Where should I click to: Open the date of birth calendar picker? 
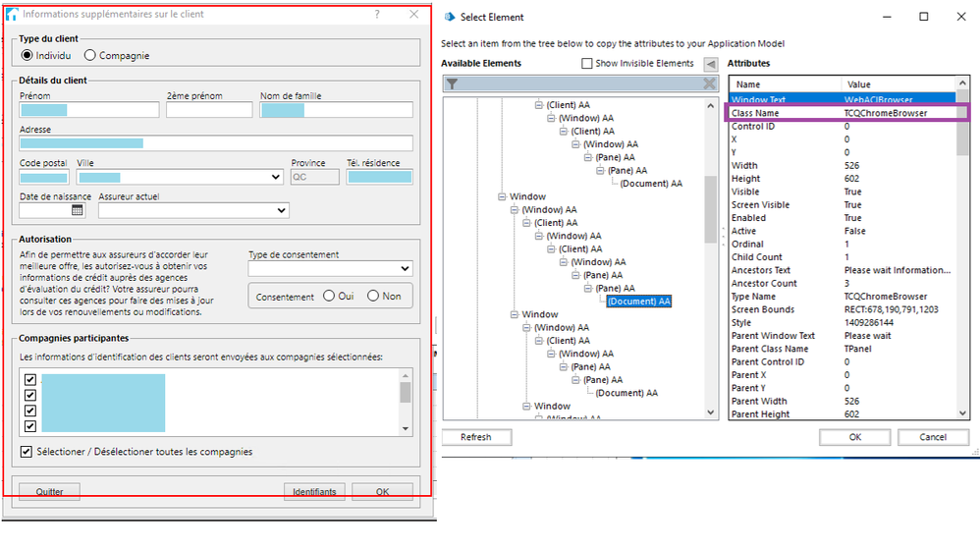[78, 210]
